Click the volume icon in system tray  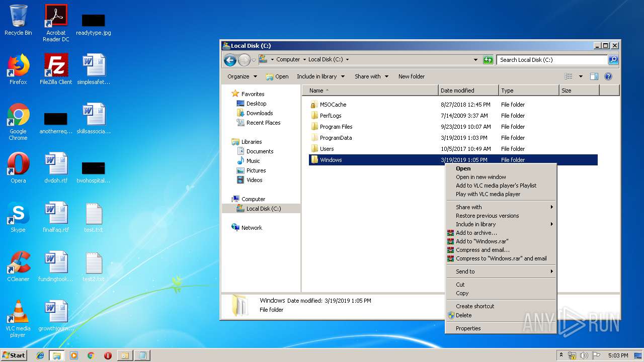pos(584,355)
